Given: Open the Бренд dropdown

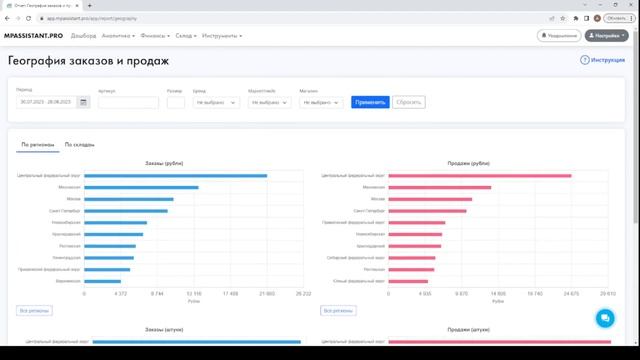Looking at the screenshot, I should tap(216, 102).
